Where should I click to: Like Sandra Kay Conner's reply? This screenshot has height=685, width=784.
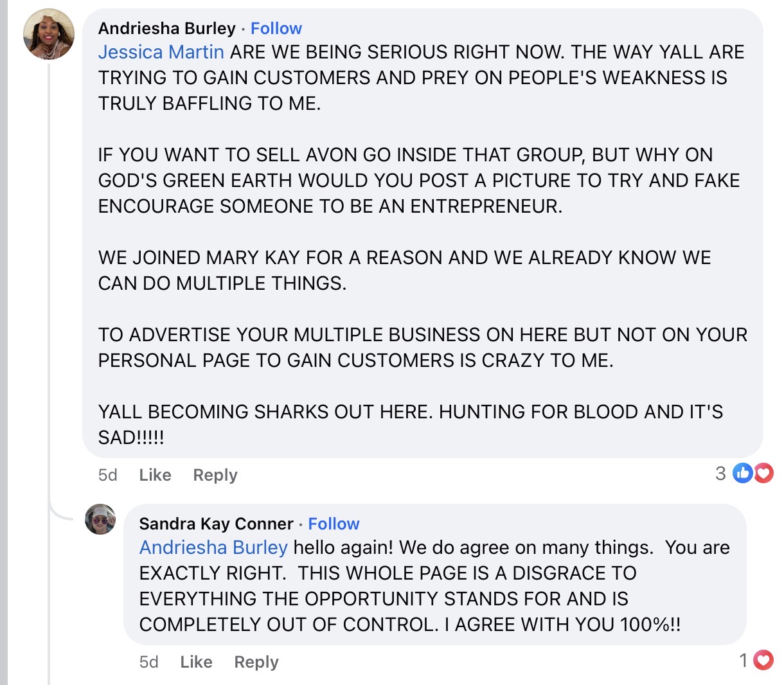pyautogui.click(x=196, y=662)
